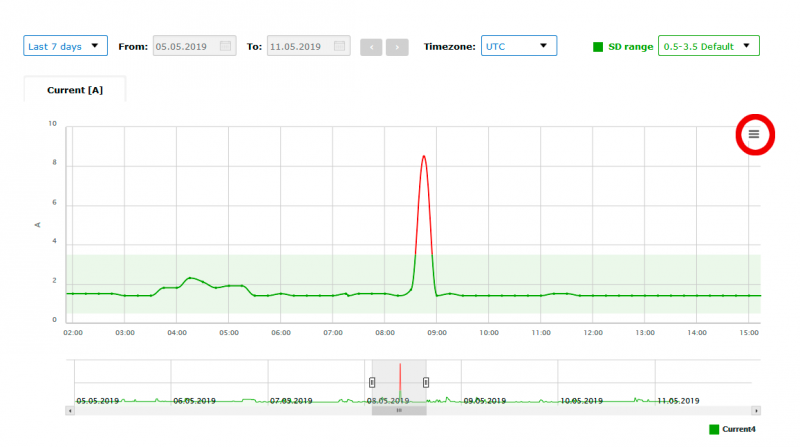
Task: Open the UTC timezone dropdown
Action: coord(518,46)
